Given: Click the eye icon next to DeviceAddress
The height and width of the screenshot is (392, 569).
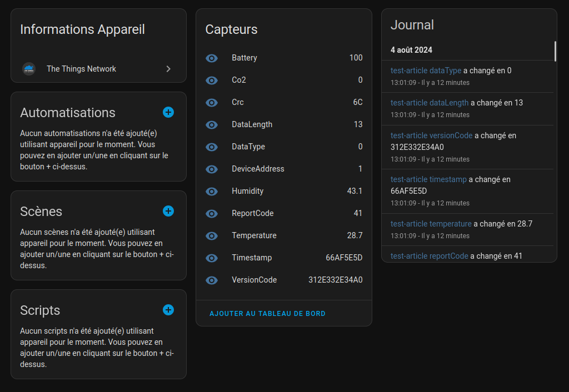Looking at the screenshot, I should pos(212,169).
